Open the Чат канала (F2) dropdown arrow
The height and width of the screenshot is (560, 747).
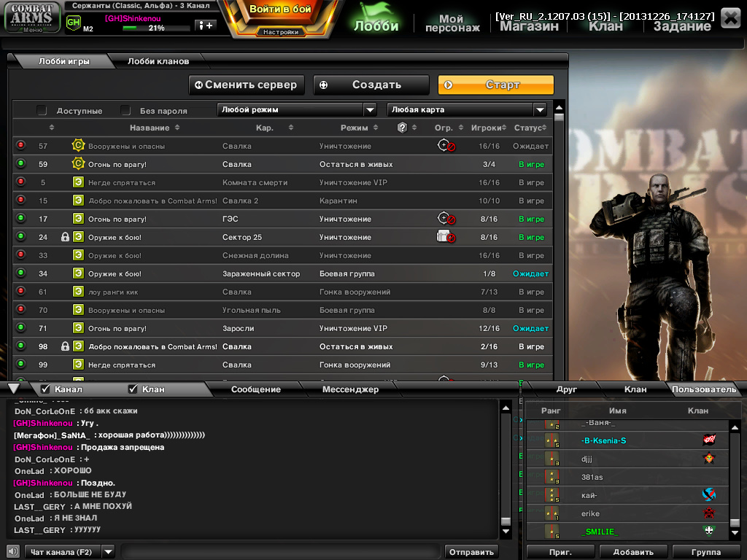coord(109,552)
